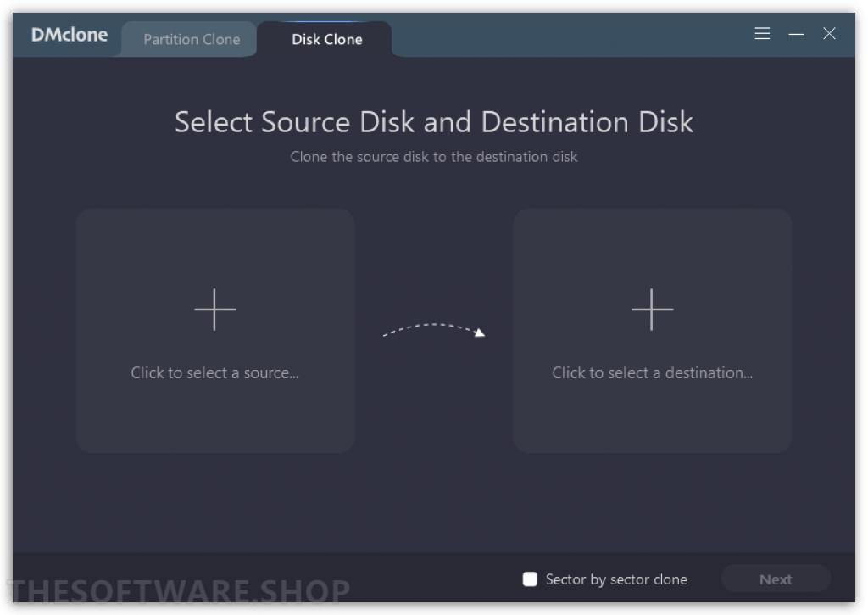This screenshot has height=615, width=868.
Task: Minimize the DMclone window
Action: [x=796, y=34]
